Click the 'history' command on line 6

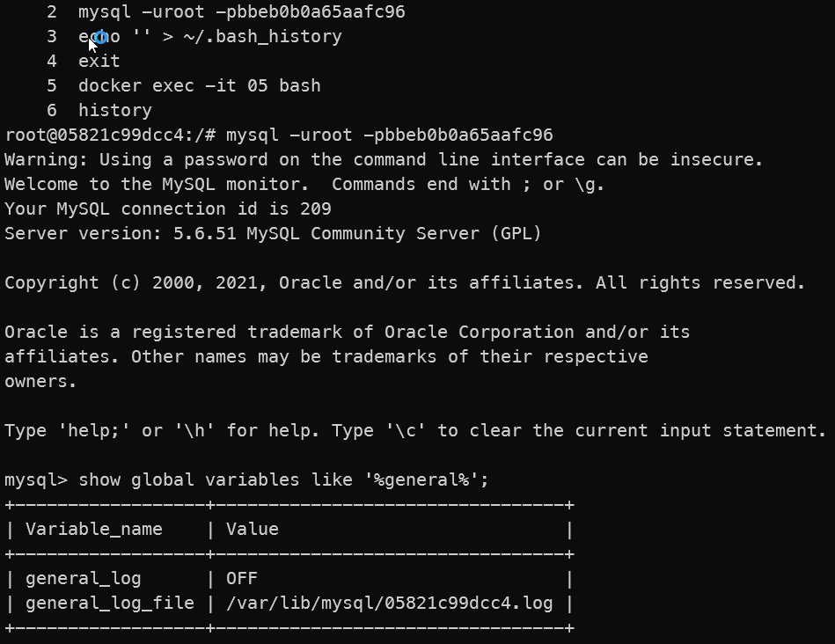coord(115,111)
